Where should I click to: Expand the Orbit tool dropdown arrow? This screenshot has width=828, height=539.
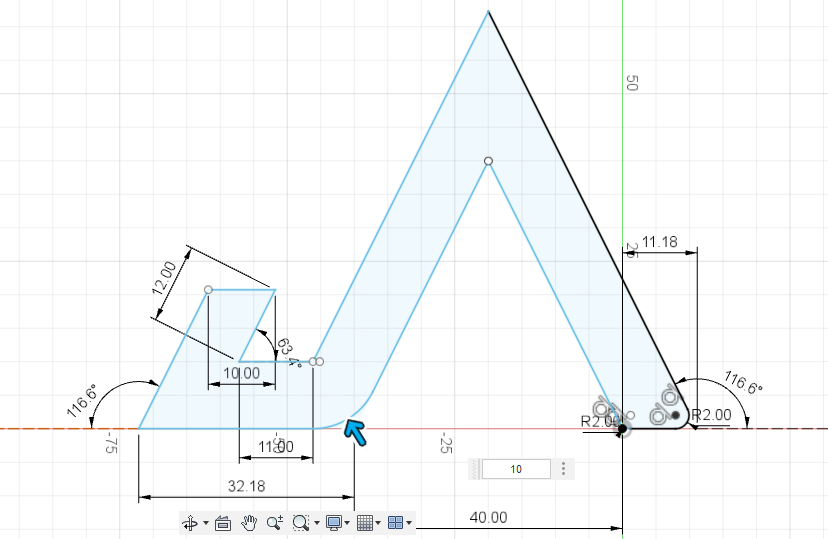205,523
